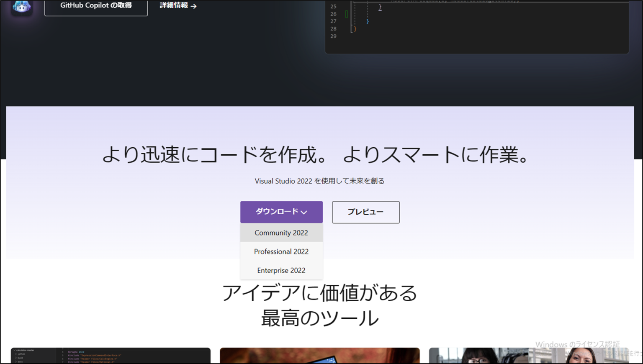The width and height of the screenshot is (643, 364).
Task: Click the laptop photo thumbnail
Action: click(x=320, y=356)
